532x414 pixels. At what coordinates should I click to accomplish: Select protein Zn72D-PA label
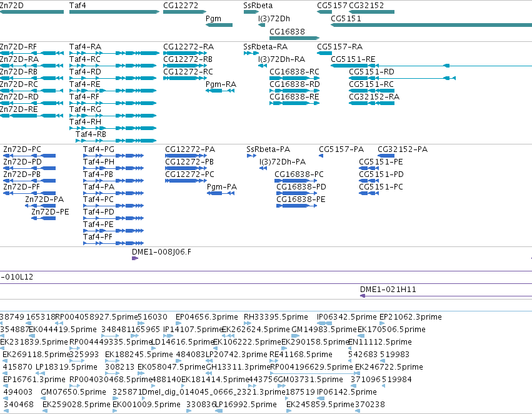click(x=44, y=199)
